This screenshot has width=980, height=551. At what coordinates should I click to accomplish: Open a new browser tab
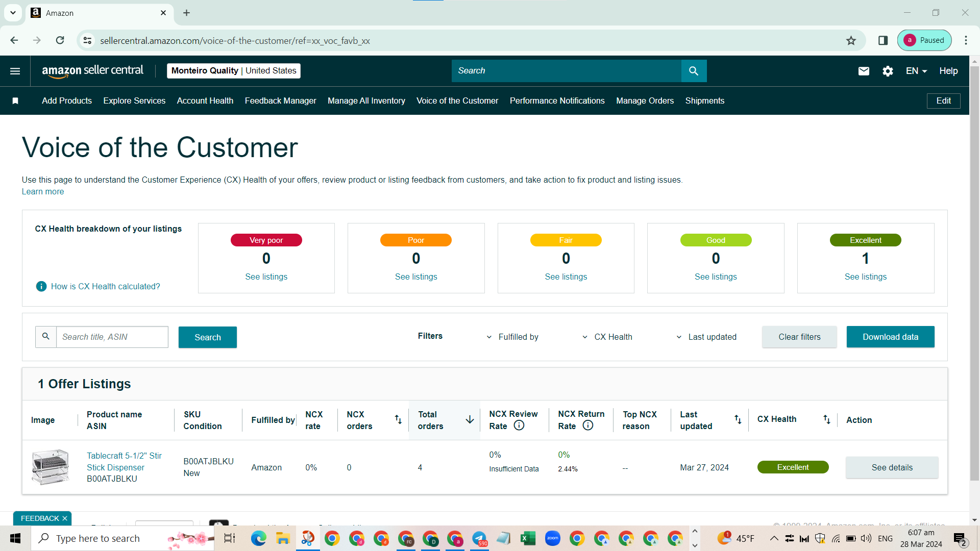(x=186, y=13)
